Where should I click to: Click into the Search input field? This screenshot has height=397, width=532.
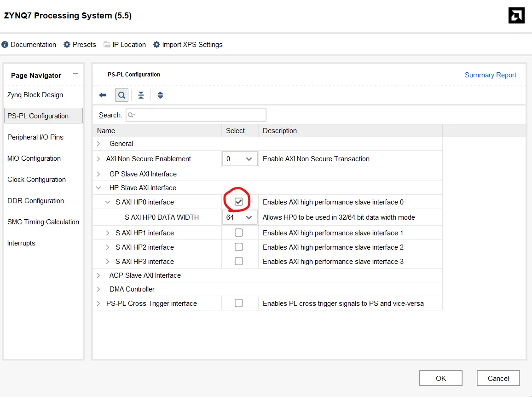(196, 115)
